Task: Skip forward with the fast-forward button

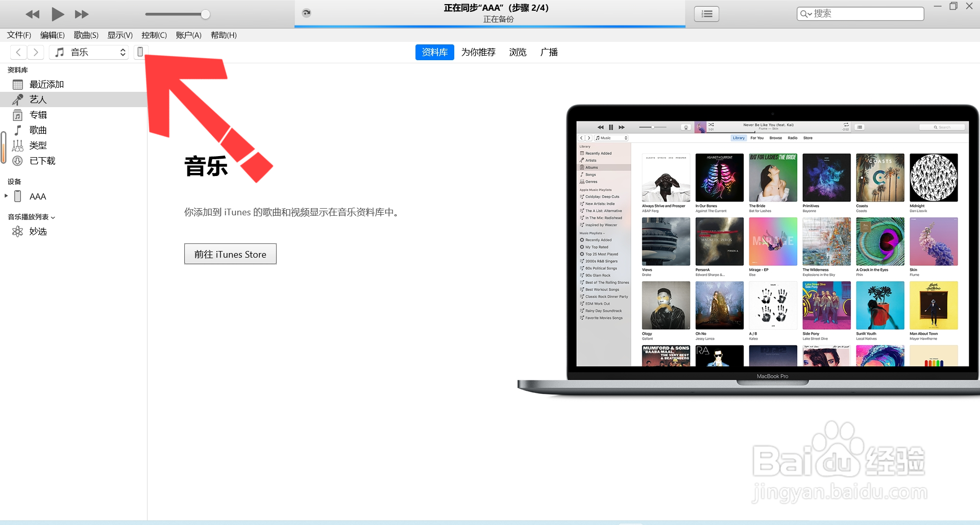Action: pos(82,14)
